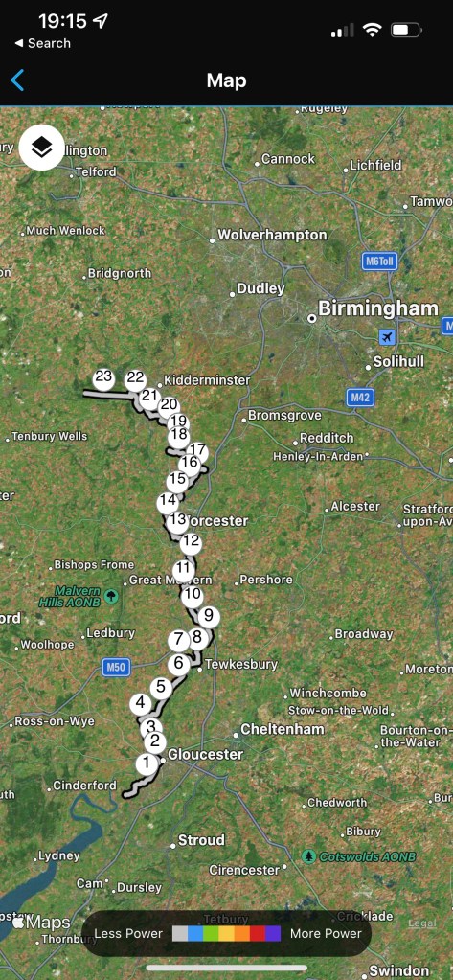The height and width of the screenshot is (980, 453).
Task: Tap the Search back-to-app link
Action: pyautogui.click(x=42, y=44)
